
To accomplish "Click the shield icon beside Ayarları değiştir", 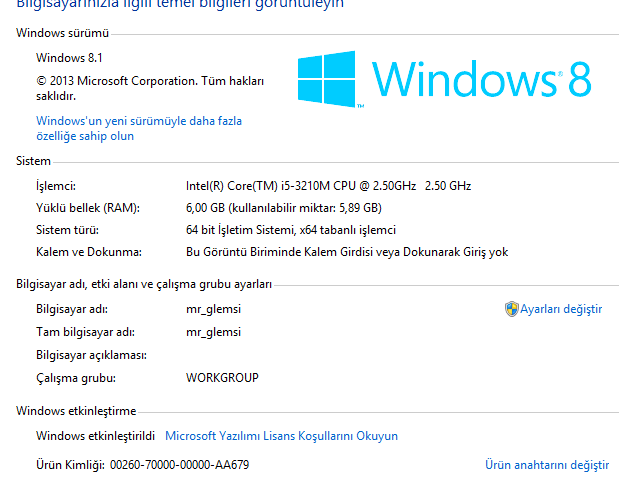I will tap(511, 309).
